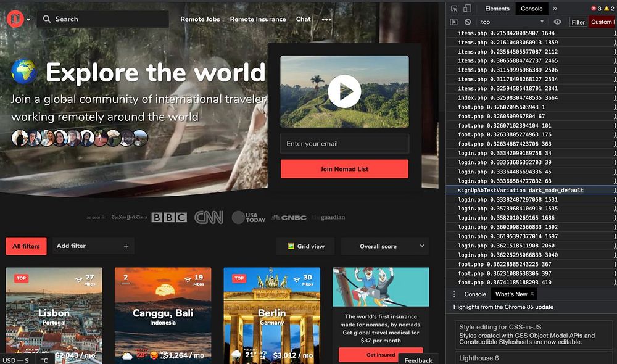Click the wifi icon on the Berlin card
The width and height of the screenshot is (617, 364).
pyautogui.click(x=297, y=279)
